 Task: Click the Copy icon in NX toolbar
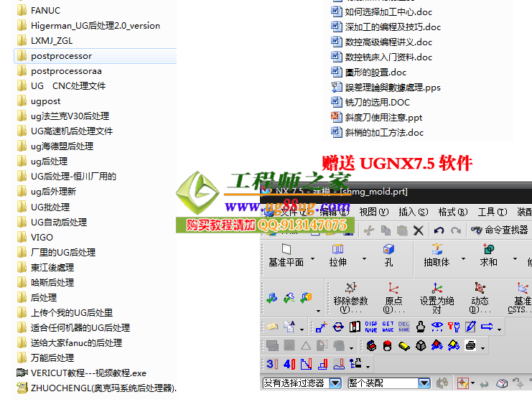click(386, 230)
